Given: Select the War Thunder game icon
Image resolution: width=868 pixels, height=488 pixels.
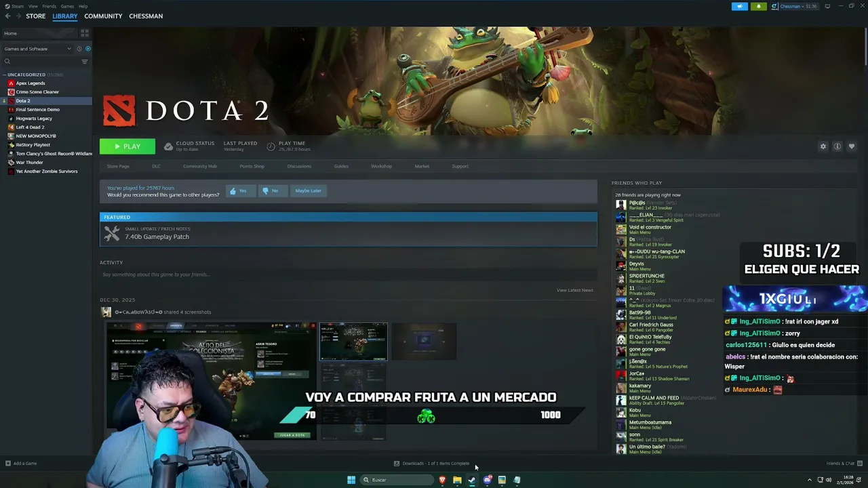Looking at the screenshot, I should [11, 163].
